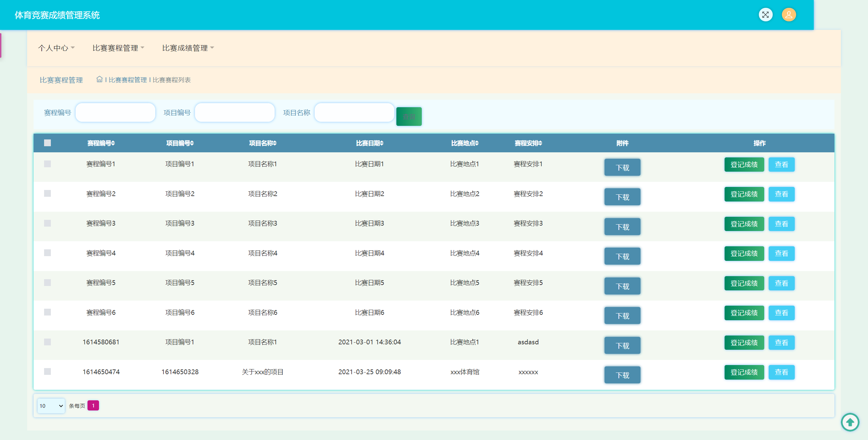Download the attachment for 赛程编号5
The width and height of the screenshot is (868, 440).
click(x=622, y=286)
